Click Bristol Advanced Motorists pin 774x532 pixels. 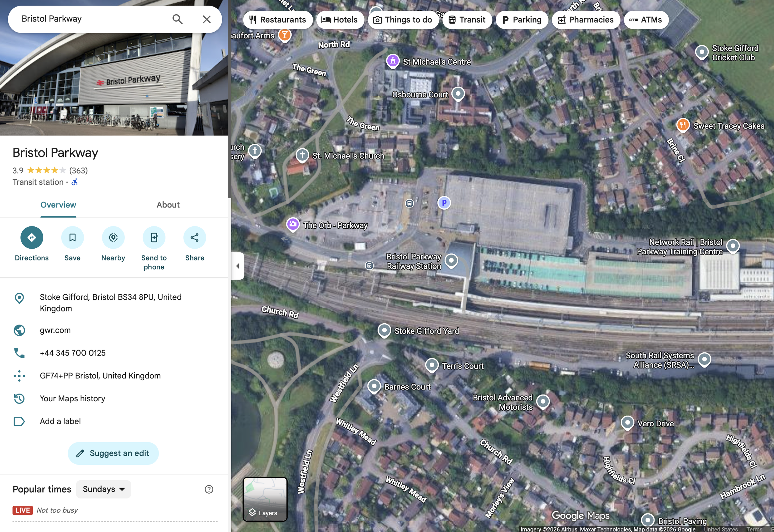(x=543, y=402)
